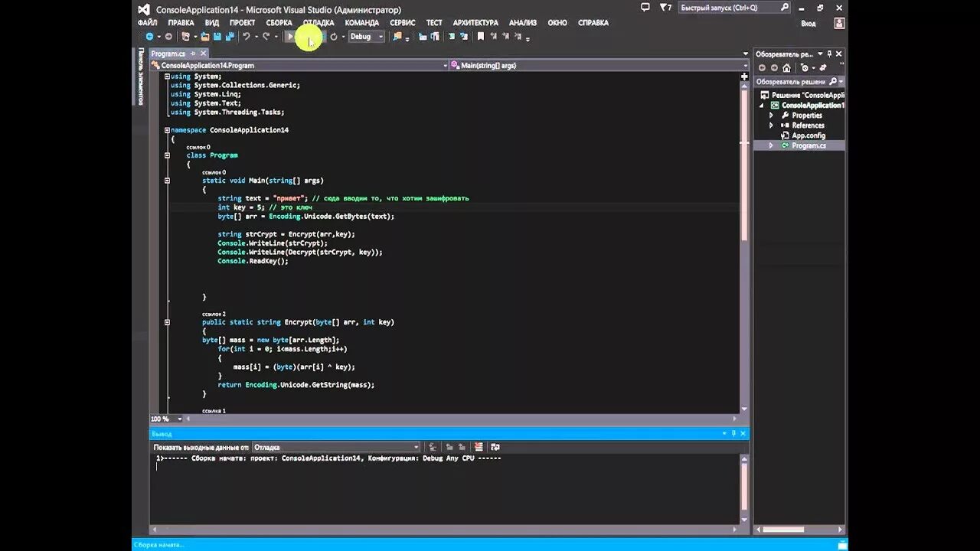Open the Отладка output source dropdown

point(337,447)
